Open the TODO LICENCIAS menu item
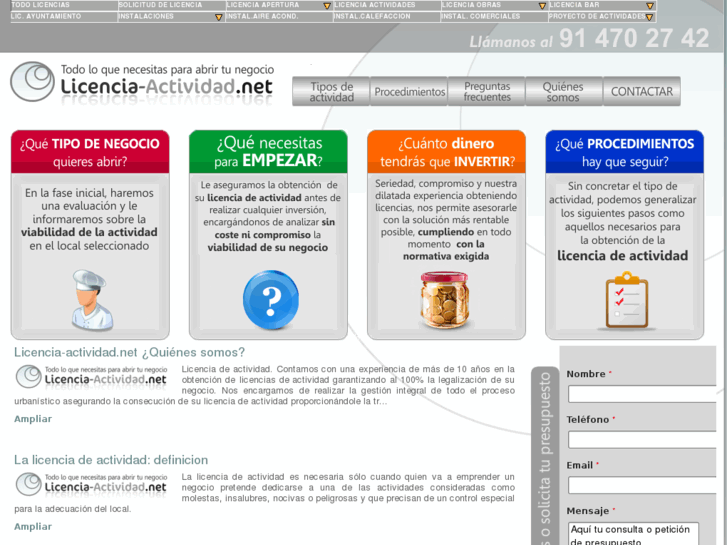Image resolution: width=727 pixels, height=545 pixels. click(x=64, y=5)
